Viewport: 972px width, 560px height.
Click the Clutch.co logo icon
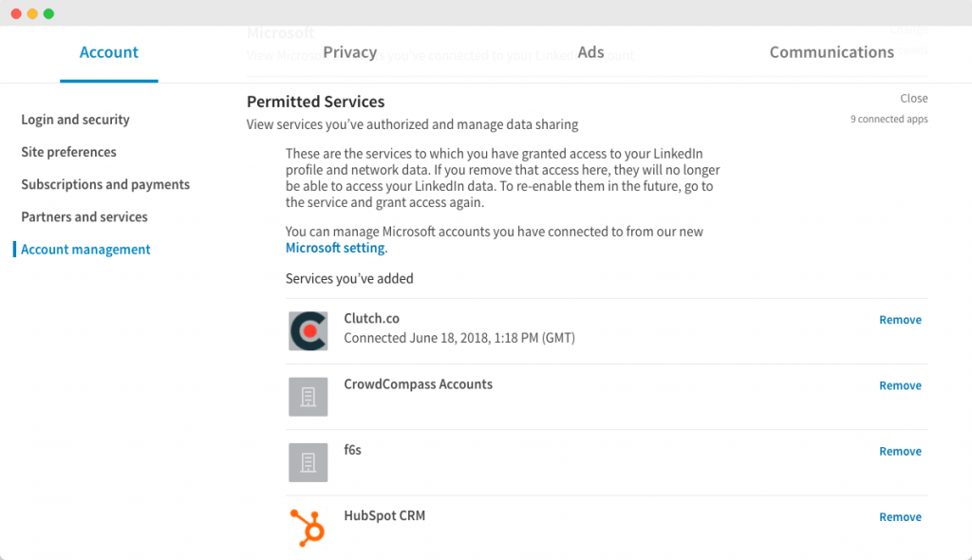pyautogui.click(x=308, y=331)
